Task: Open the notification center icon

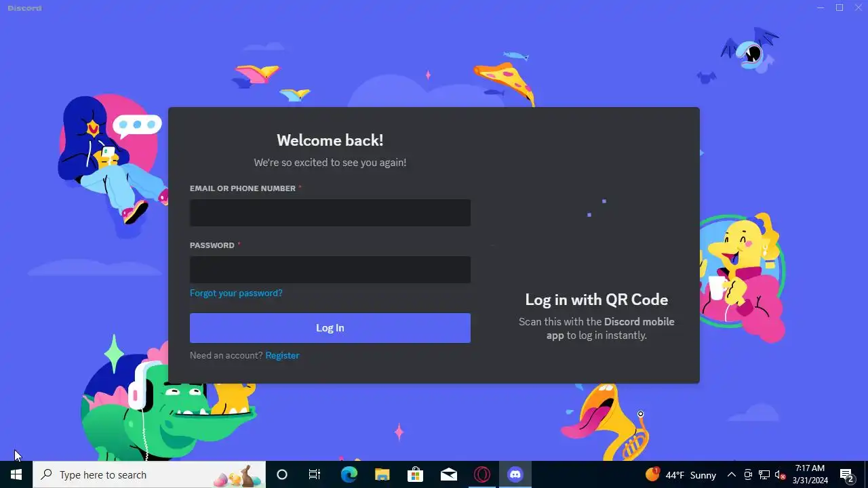Action: pos(846,474)
